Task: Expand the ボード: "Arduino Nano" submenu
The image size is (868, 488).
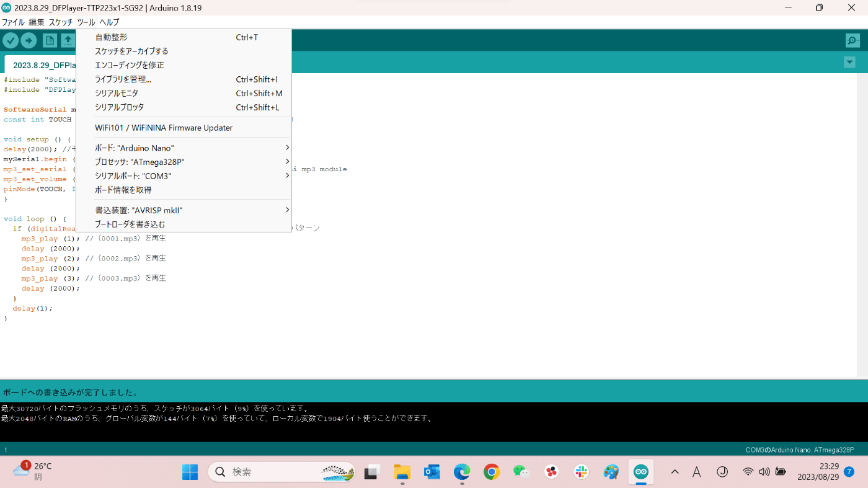Action: (184, 148)
